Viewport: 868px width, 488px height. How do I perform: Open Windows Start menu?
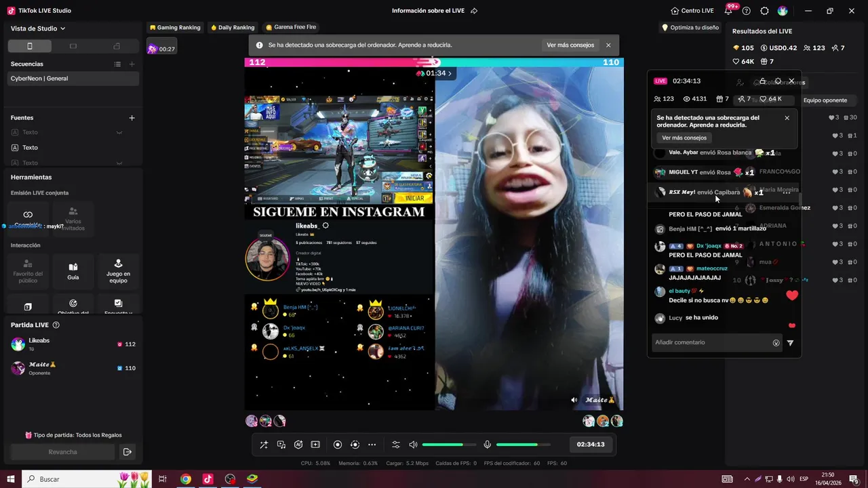point(11,479)
